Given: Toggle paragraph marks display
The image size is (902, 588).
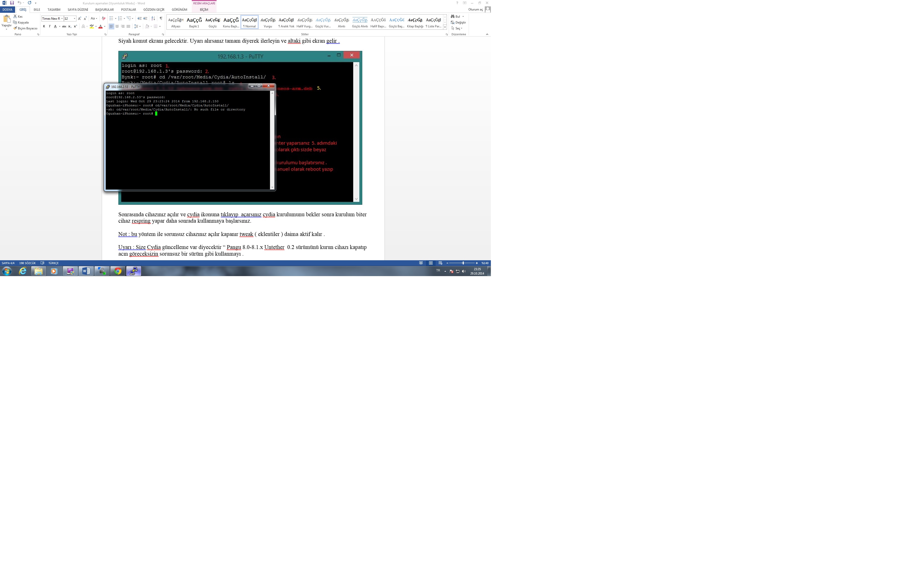Looking at the screenshot, I should click(161, 19).
